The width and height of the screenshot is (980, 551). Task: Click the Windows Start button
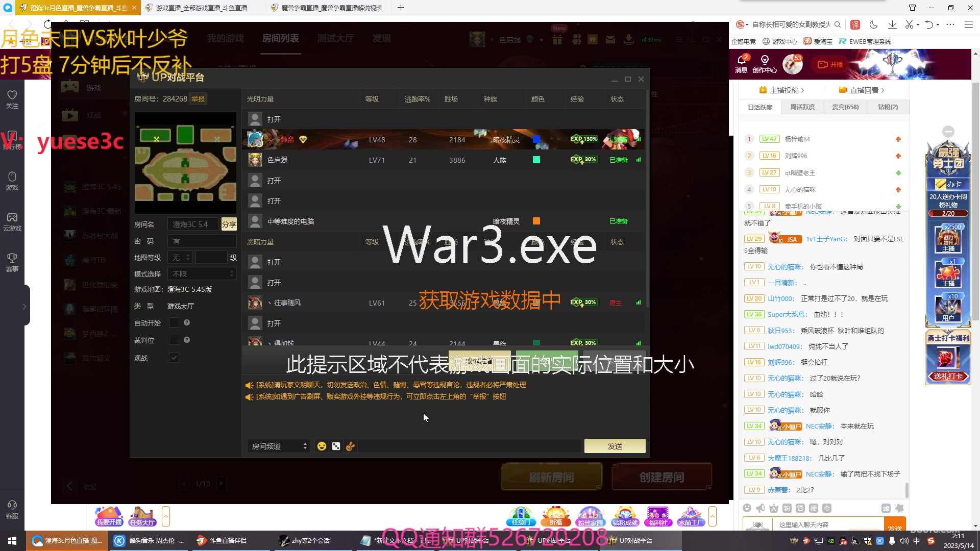(12, 541)
